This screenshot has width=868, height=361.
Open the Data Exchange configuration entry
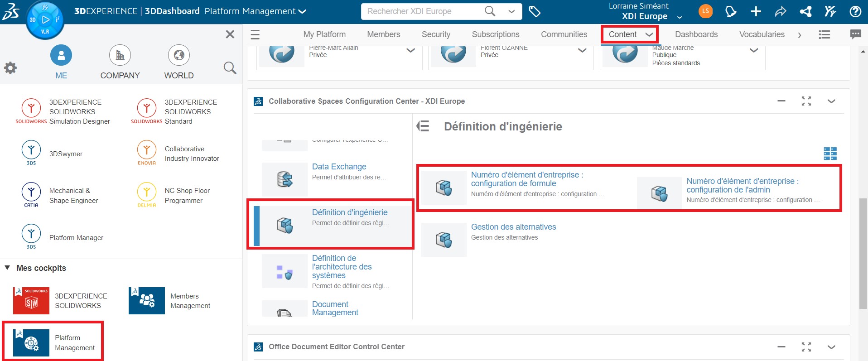[339, 167]
